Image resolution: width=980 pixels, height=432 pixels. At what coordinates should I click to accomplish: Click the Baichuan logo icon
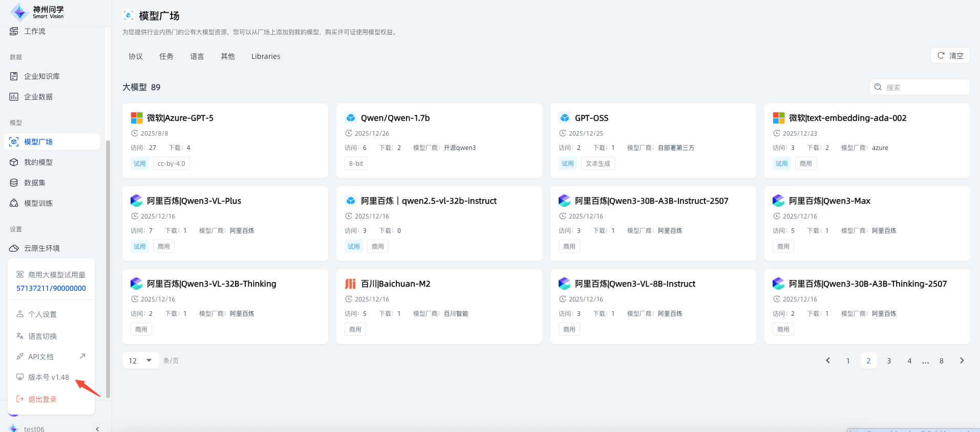(351, 284)
